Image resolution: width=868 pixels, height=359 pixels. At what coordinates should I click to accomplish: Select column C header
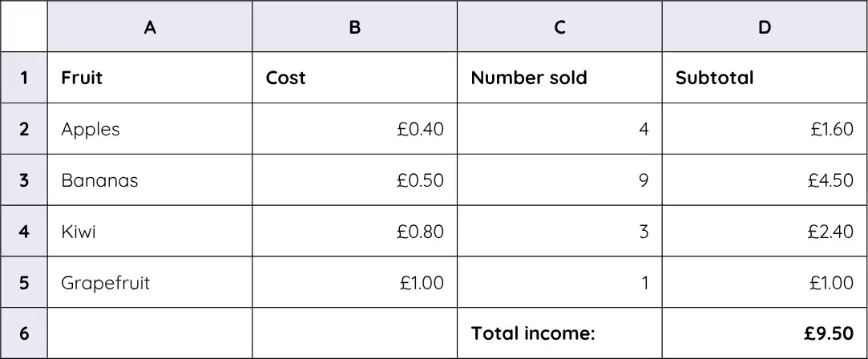click(x=559, y=26)
